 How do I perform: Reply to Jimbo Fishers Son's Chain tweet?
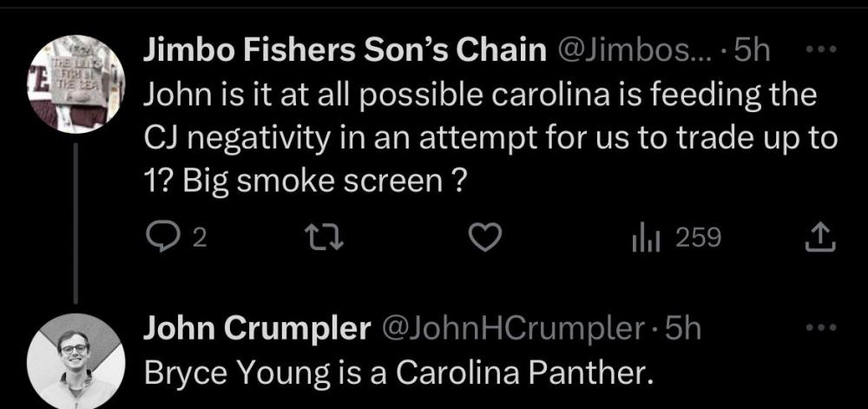tap(158, 236)
